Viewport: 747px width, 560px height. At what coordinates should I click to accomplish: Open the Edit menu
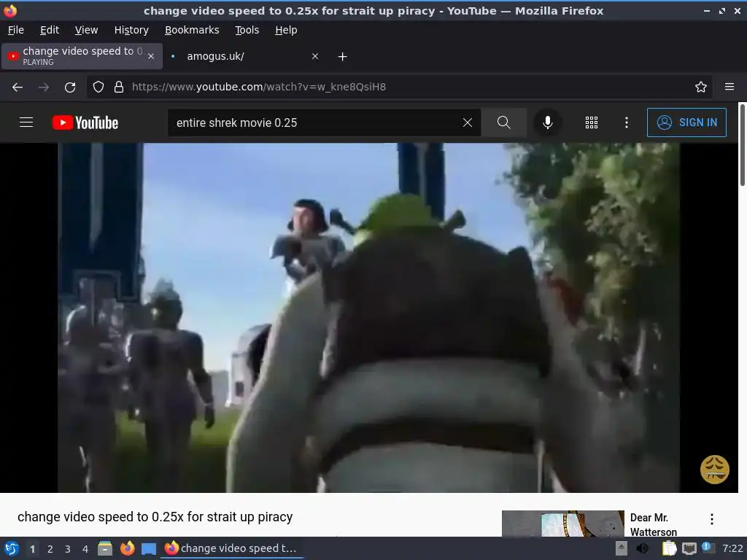(x=50, y=30)
